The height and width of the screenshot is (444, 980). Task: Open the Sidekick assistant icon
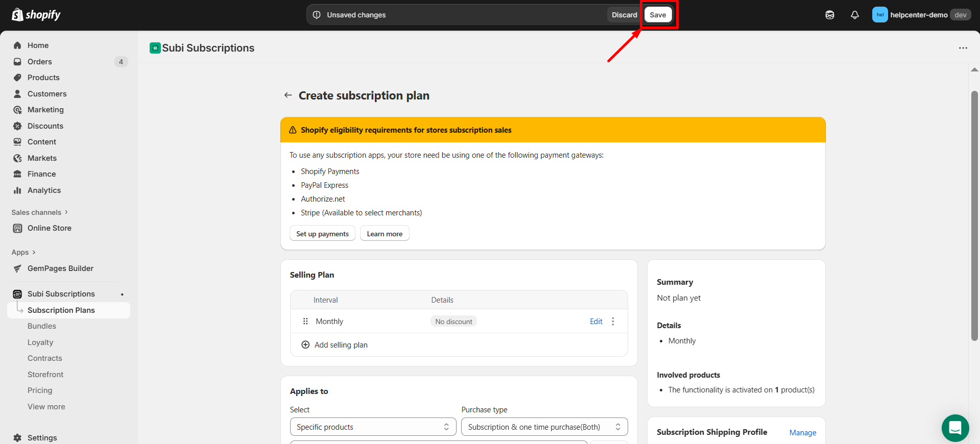pos(829,15)
